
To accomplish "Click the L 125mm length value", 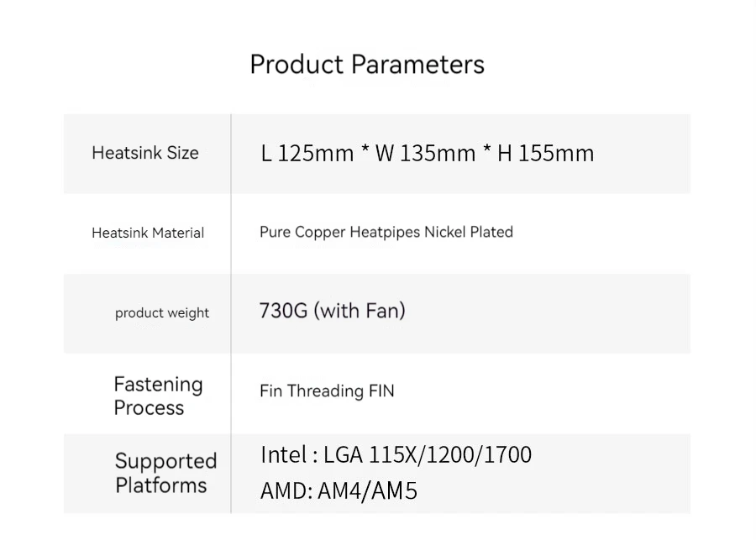I will (x=307, y=153).
